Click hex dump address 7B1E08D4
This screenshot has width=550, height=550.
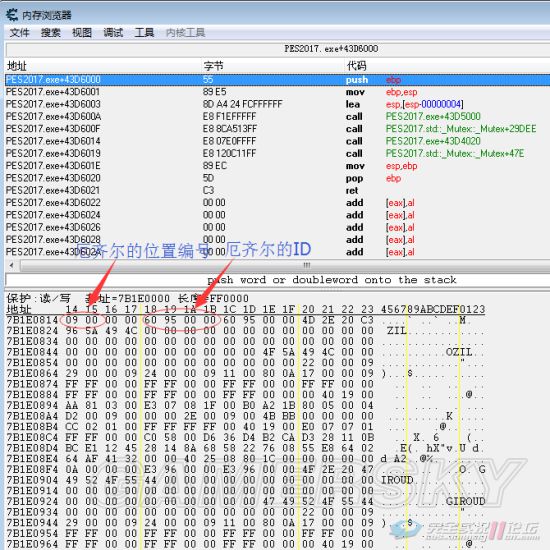(x=32, y=448)
